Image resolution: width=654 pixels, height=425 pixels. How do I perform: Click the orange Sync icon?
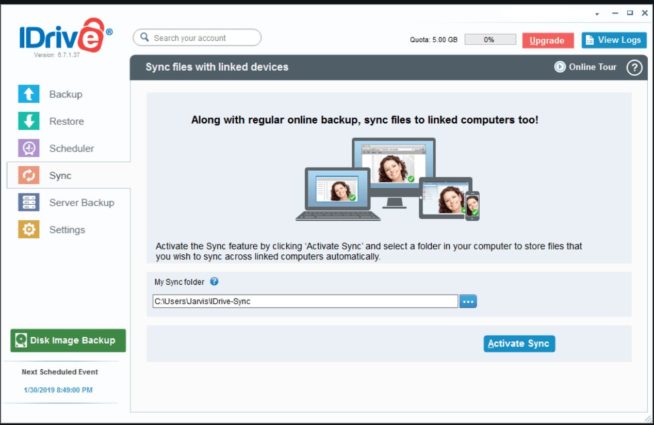29,175
